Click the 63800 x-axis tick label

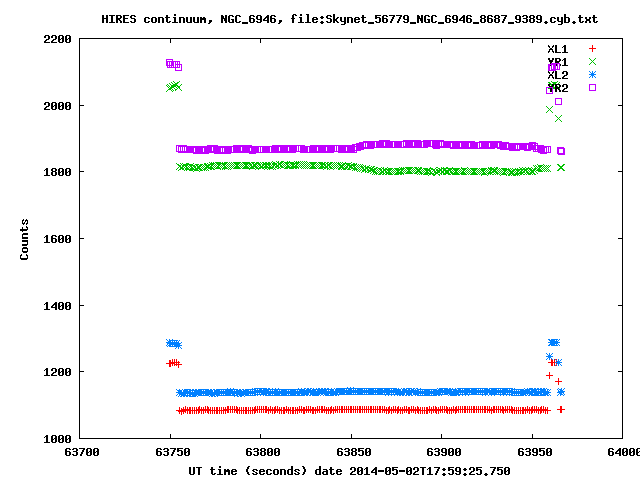[263, 452]
